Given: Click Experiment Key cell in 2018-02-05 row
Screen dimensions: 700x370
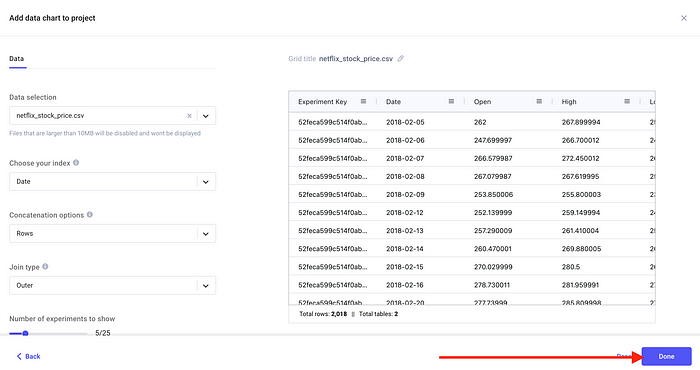Looking at the screenshot, I should tap(333, 122).
